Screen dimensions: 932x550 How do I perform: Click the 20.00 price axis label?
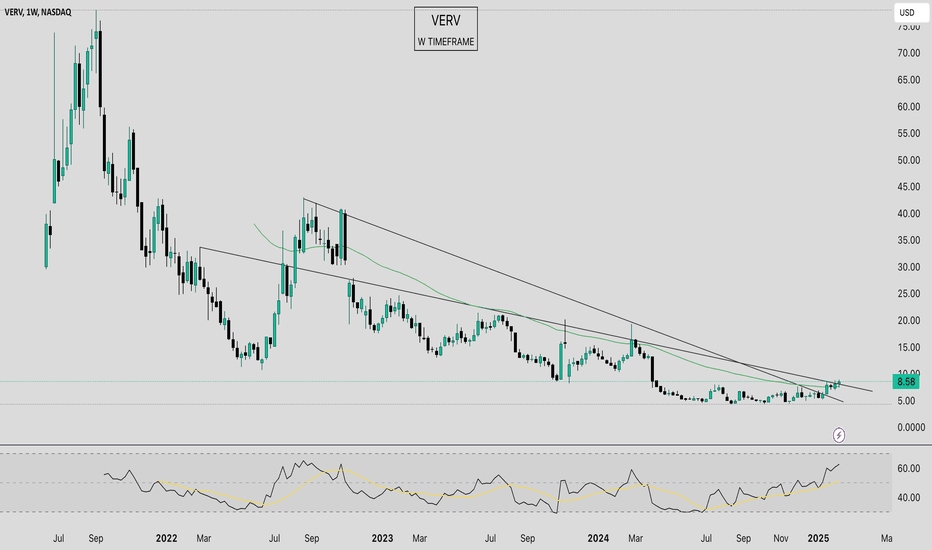tap(909, 320)
